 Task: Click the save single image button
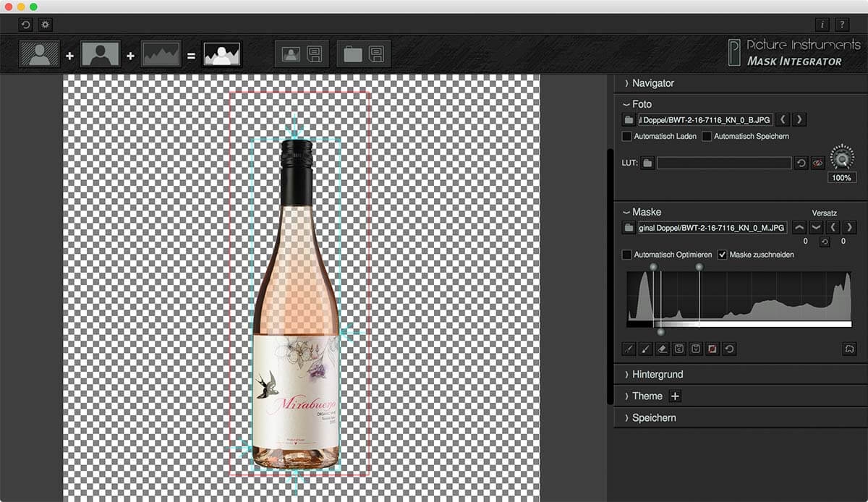click(x=302, y=54)
